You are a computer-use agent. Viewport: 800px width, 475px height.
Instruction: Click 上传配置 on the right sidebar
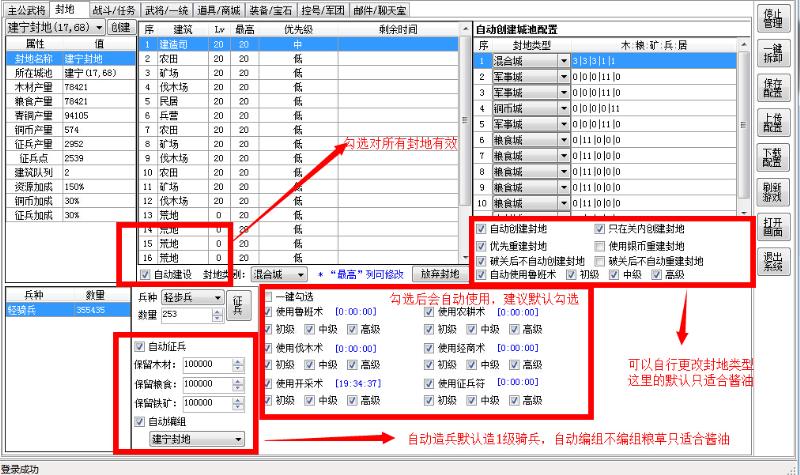[x=771, y=123]
